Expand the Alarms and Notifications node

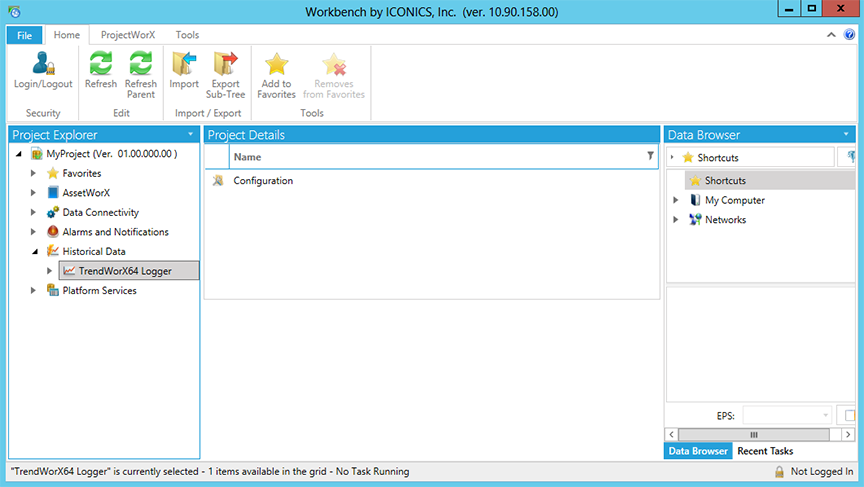[34, 232]
